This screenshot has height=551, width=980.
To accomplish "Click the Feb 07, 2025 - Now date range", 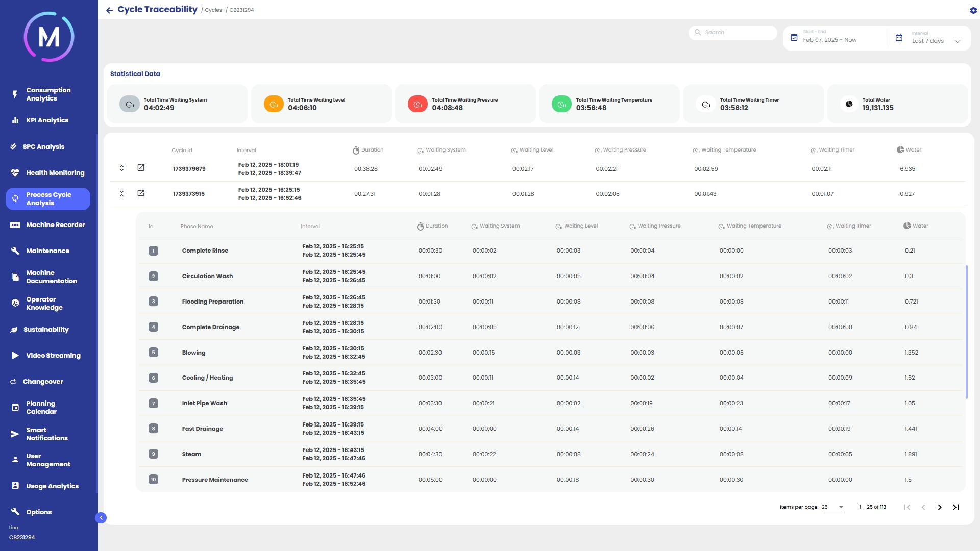I will click(x=829, y=40).
